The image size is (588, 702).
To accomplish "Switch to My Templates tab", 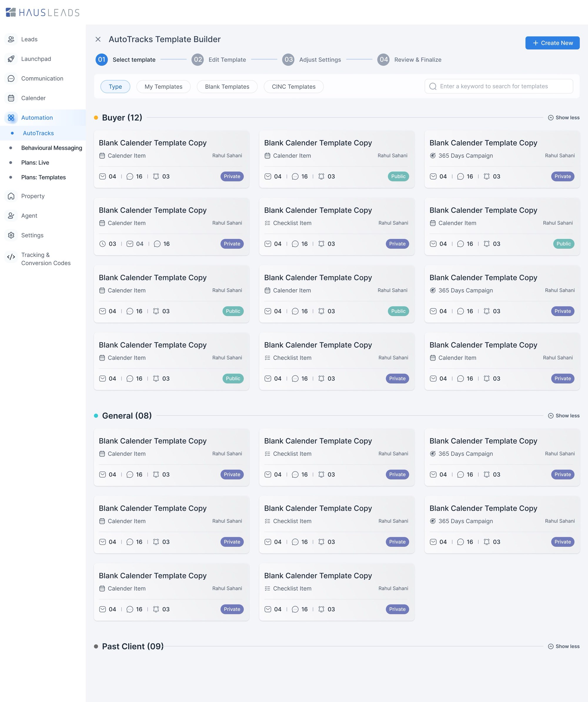I will click(163, 87).
